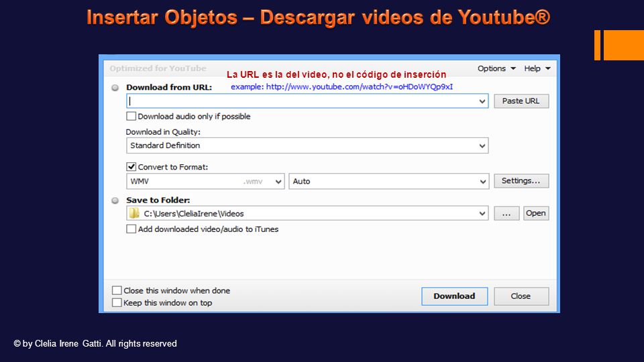This screenshot has height=362, width=644.
Task: Click the Download from URL heading
Action: point(169,87)
